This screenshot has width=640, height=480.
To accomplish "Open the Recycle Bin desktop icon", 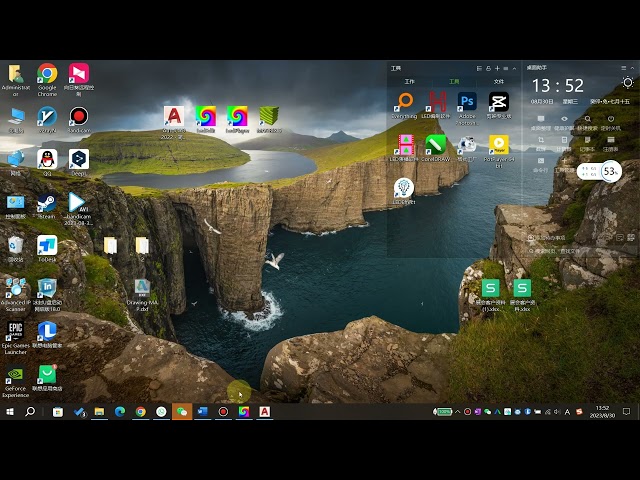I will (x=16, y=245).
